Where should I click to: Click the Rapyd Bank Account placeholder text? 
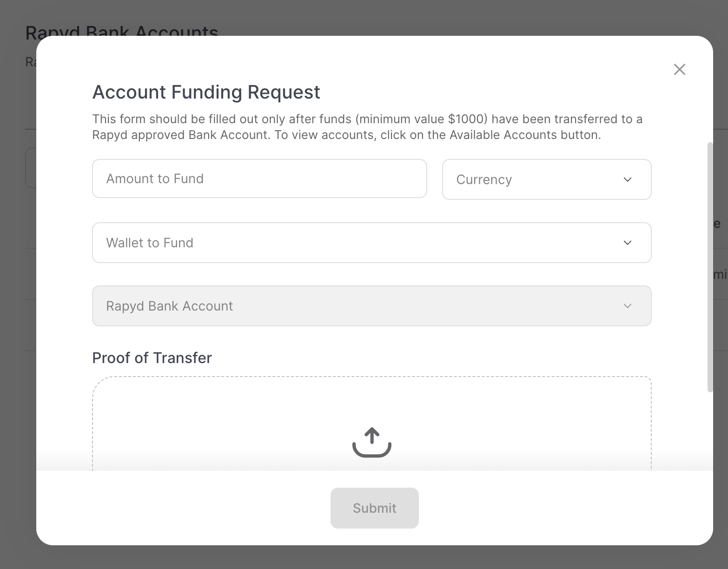(x=169, y=306)
